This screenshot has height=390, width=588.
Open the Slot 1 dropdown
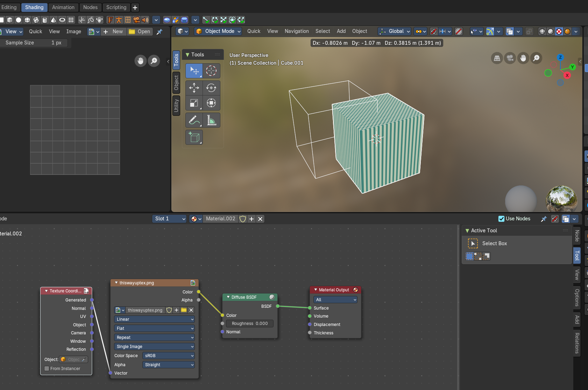[170, 219]
